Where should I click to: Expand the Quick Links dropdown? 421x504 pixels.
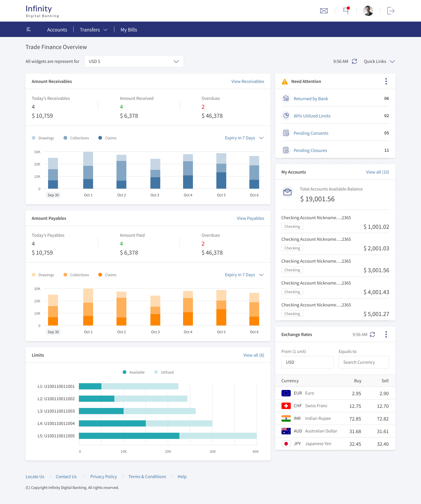379,61
